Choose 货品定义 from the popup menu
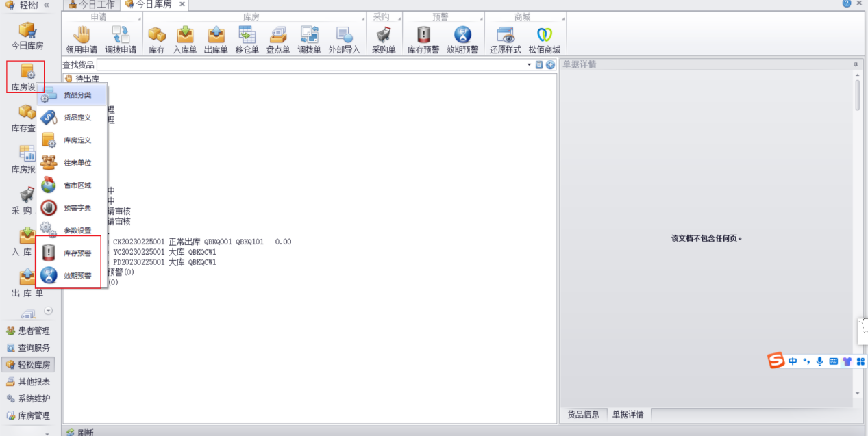The image size is (868, 436). point(72,118)
